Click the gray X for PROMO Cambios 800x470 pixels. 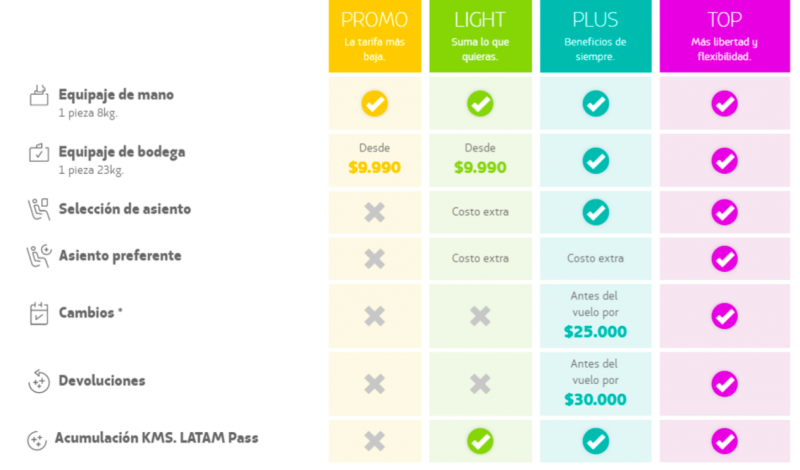click(x=374, y=316)
